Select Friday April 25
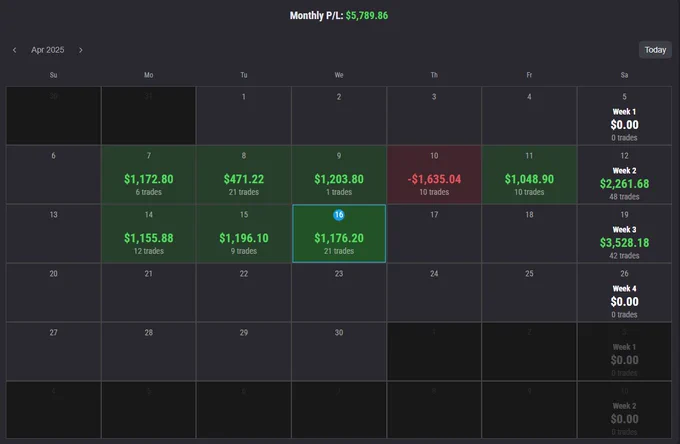680x444 pixels. [529, 292]
